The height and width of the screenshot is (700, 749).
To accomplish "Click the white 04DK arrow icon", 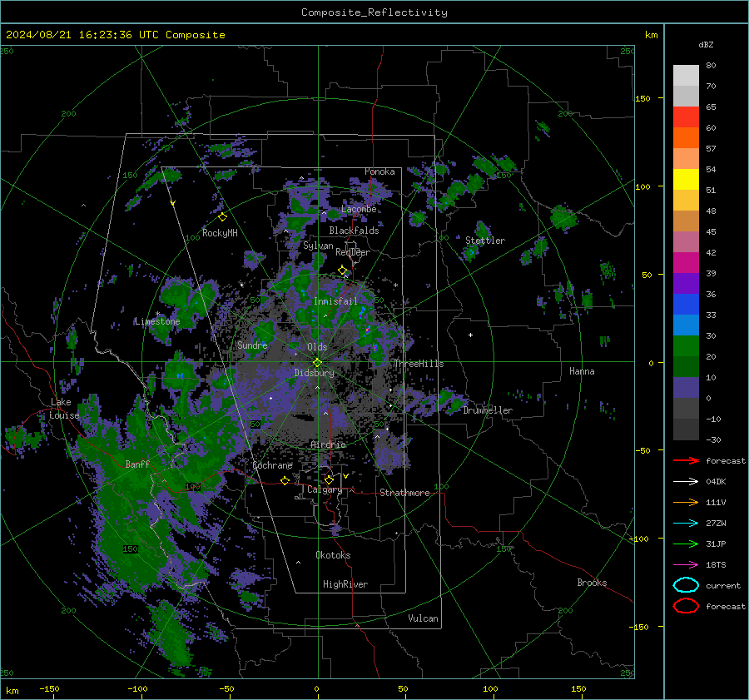I will [686, 482].
